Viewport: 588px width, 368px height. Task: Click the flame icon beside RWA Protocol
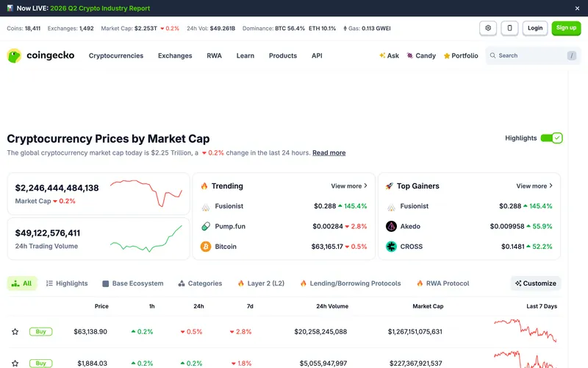(420, 283)
